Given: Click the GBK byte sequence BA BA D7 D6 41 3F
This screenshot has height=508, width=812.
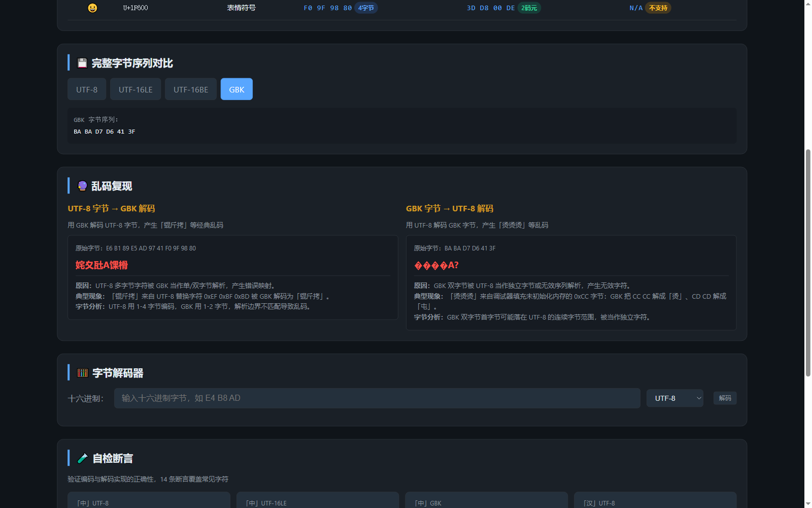Looking at the screenshot, I should (105, 132).
